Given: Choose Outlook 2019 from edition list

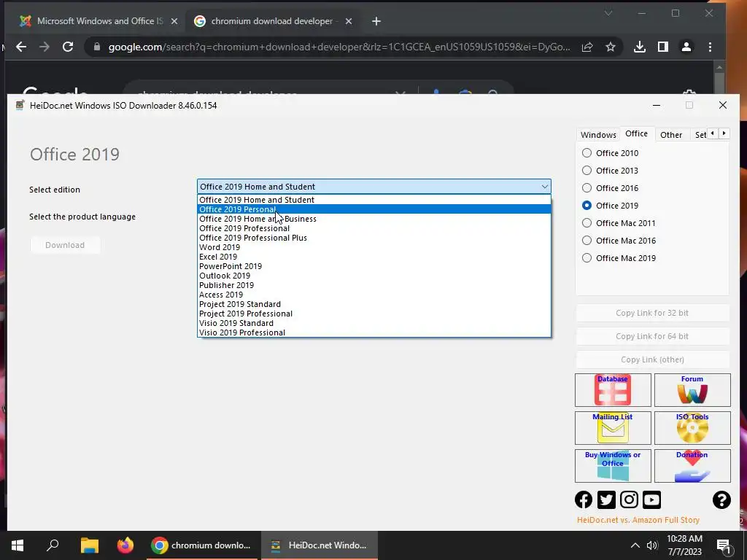Looking at the screenshot, I should [374, 276].
